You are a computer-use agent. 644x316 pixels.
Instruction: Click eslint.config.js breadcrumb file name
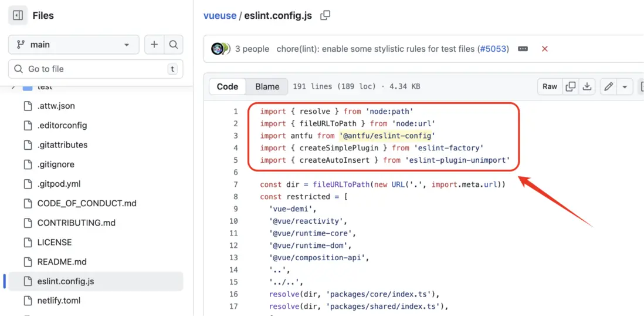(278, 16)
